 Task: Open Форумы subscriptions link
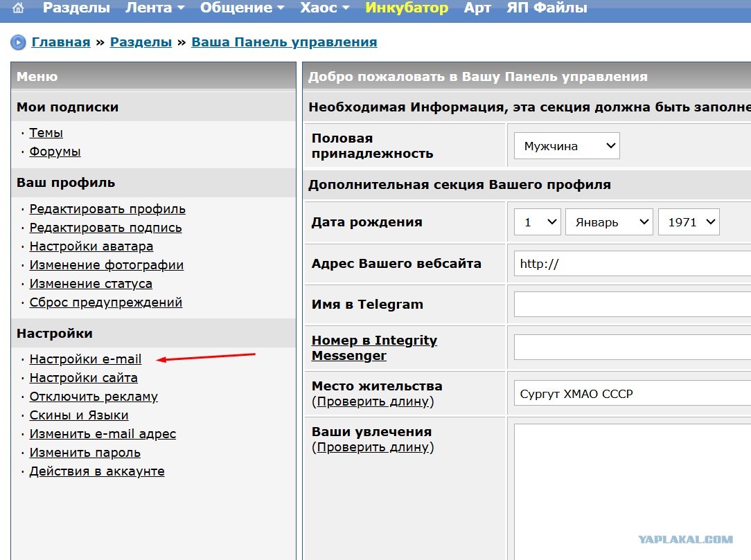[x=55, y=151]
